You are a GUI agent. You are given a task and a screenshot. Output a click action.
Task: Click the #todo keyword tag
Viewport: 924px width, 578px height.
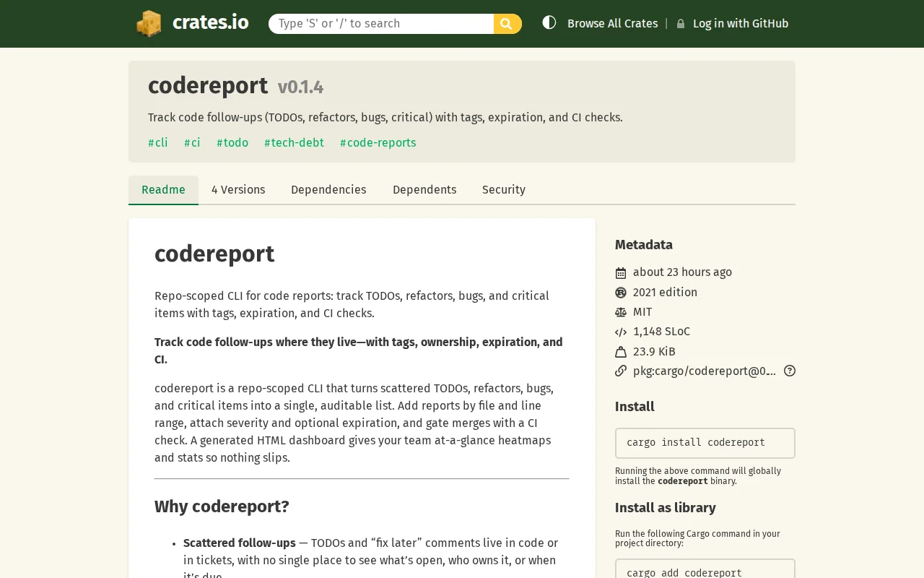[232, 143]
